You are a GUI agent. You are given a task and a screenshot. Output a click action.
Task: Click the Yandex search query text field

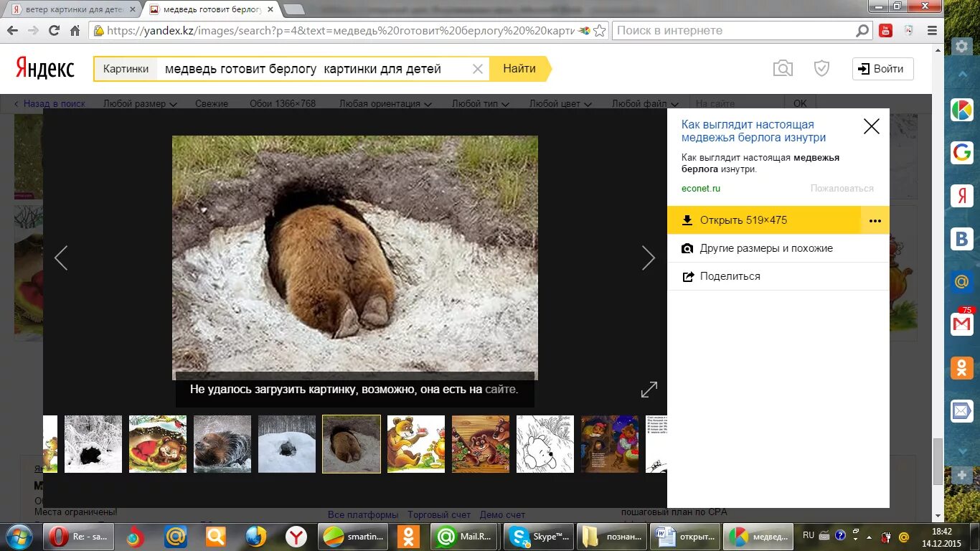pos(312,69)
